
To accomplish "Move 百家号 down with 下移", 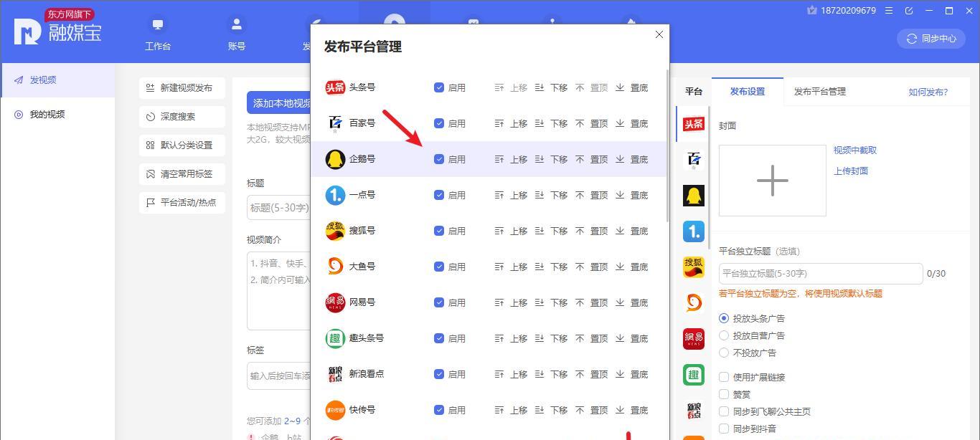I will point(551,123).
